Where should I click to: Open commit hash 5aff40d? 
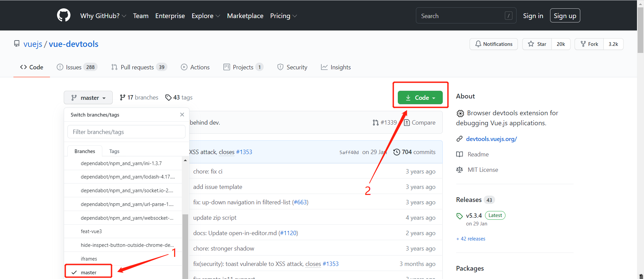[349, 152]
